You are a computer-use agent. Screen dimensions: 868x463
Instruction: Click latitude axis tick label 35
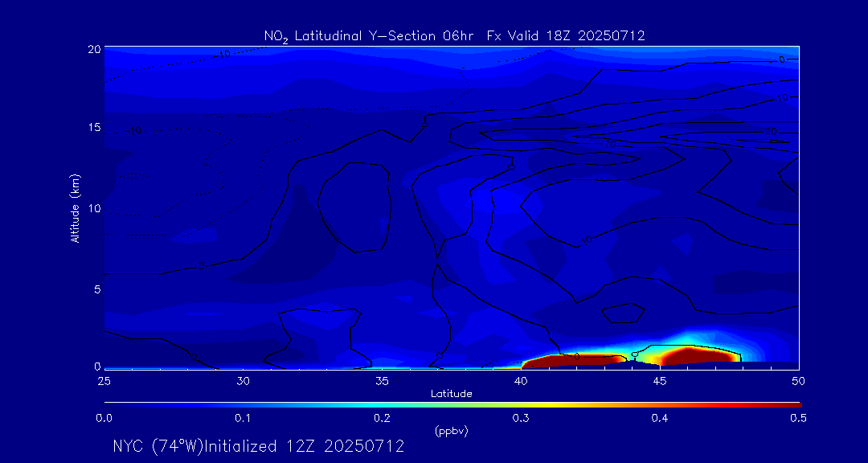click(x=382, y=381)
